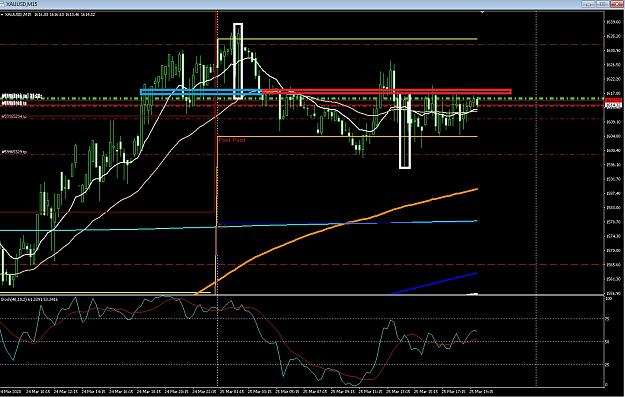Click the 'Pivot Point' label on chart

[x=232, y=140]
